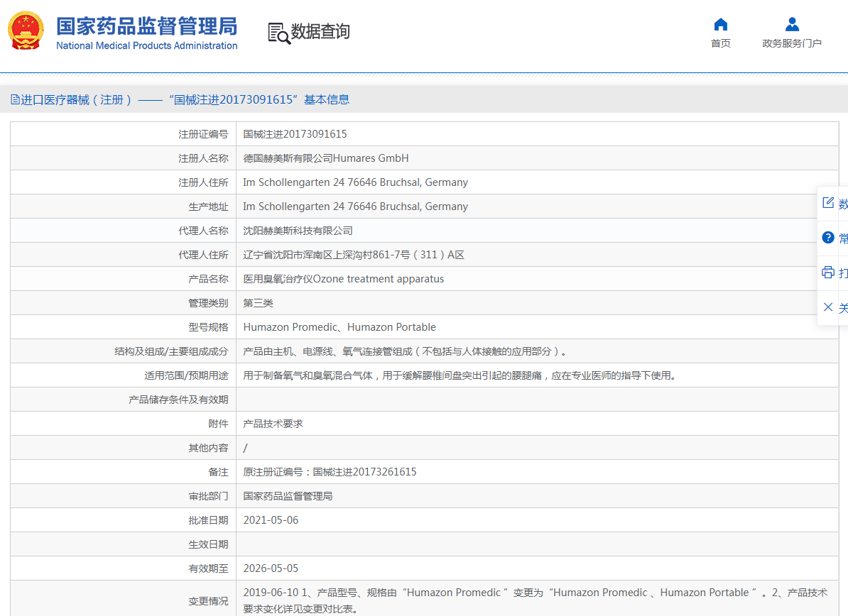Image resolution: width=848 pixels, height=616 pixels.
Task: Select the model value Humazon Promedic、Humazon Portable
Action: [339, 327]
